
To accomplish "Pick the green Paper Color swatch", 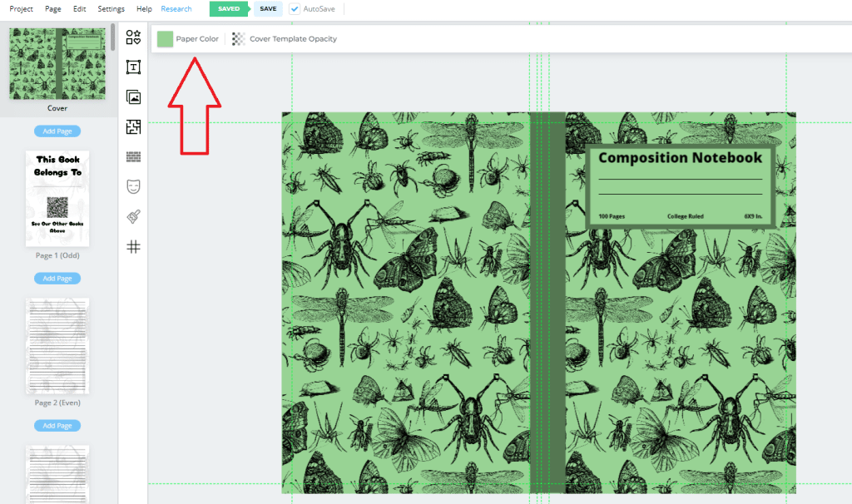I will [x=166, y=39].
